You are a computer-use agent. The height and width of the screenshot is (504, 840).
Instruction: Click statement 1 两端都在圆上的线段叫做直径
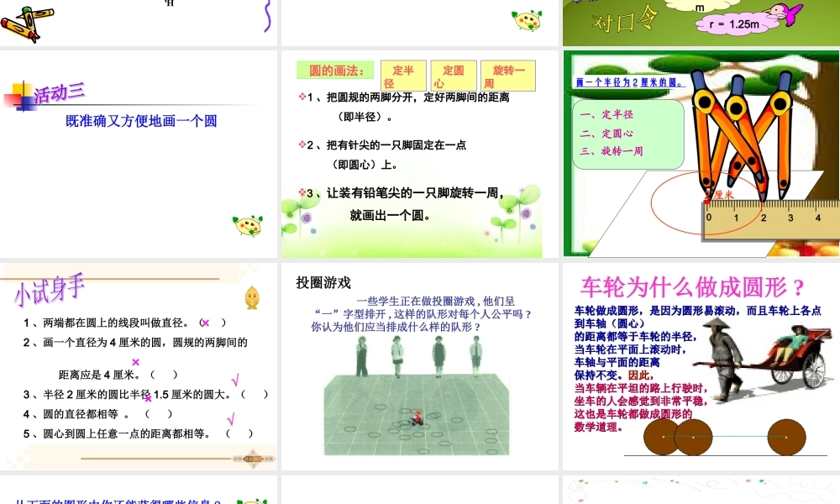pos(106,323)
